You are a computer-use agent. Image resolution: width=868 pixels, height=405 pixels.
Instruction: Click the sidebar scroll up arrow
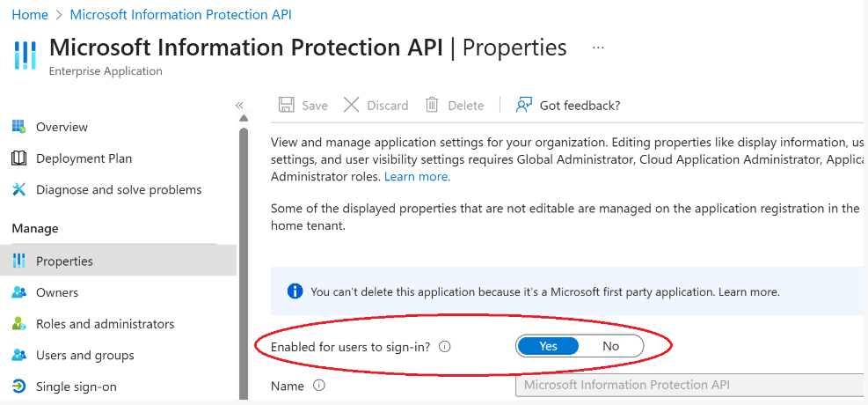[243, 118]
